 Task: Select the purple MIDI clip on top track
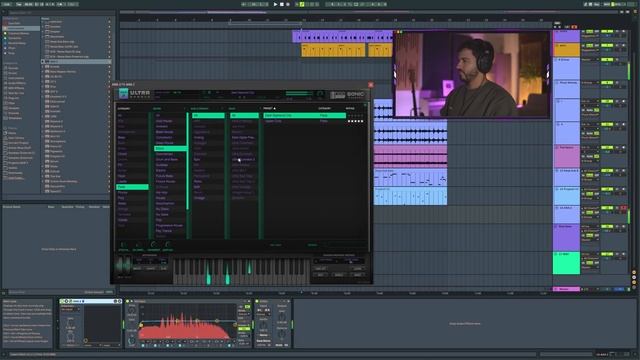343,37
